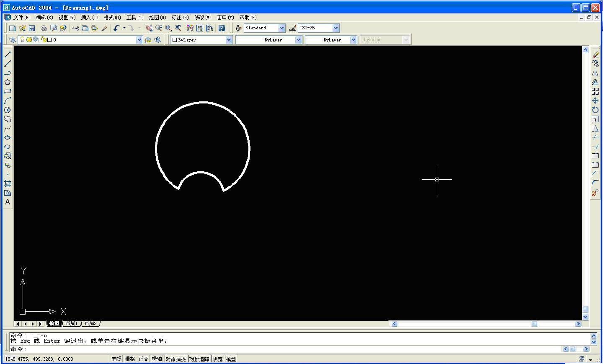Open the Help question mark icon
604x364 pixels.
[x=222, y=28]
